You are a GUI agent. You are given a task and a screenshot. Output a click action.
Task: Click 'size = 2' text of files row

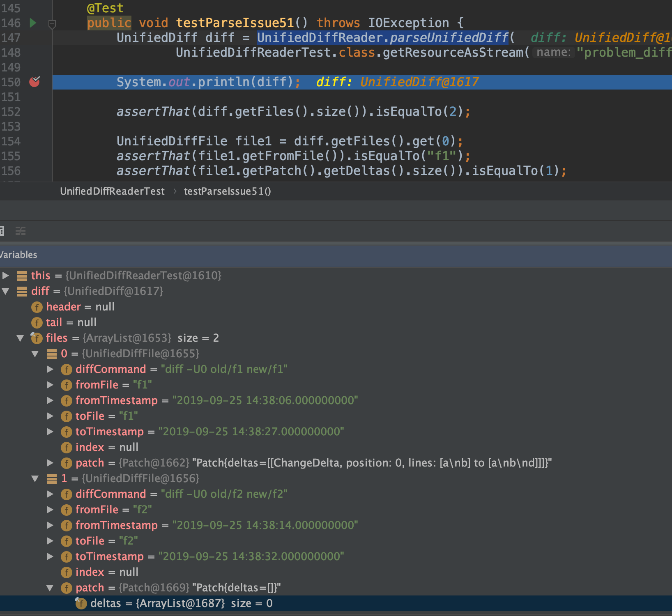198,338
